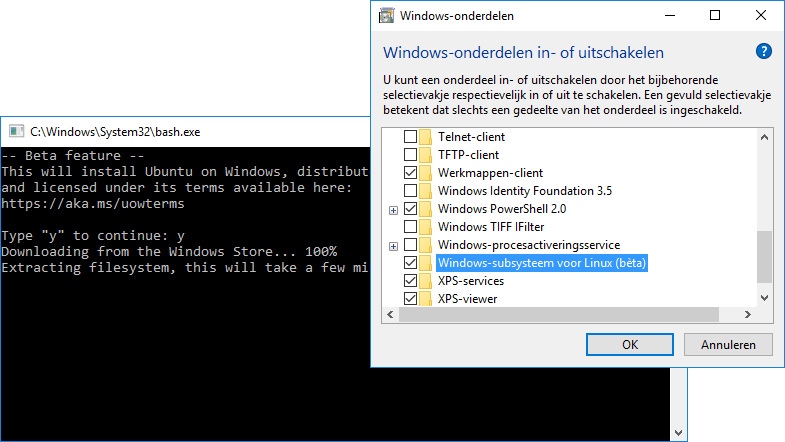Click the scroll-up arrow of features list
The width and height of the screenshot is (785, 442).
pyautogui.click(x=765, y=136)
